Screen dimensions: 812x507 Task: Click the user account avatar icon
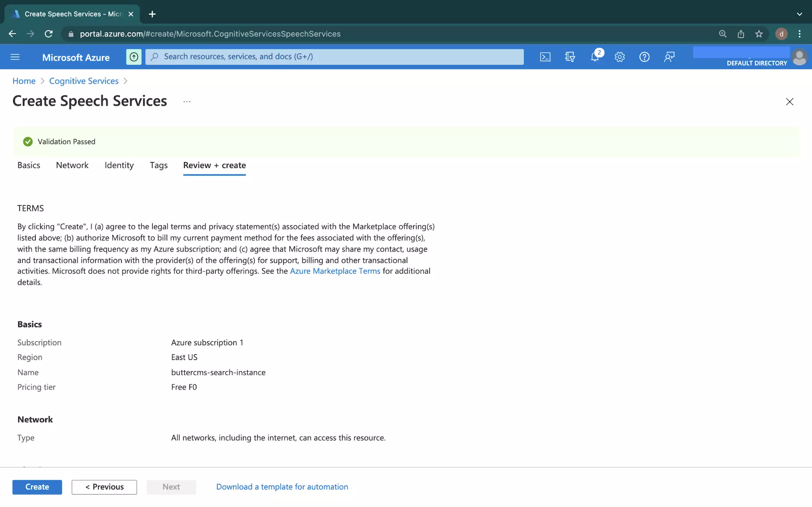(x=798, y=57)
